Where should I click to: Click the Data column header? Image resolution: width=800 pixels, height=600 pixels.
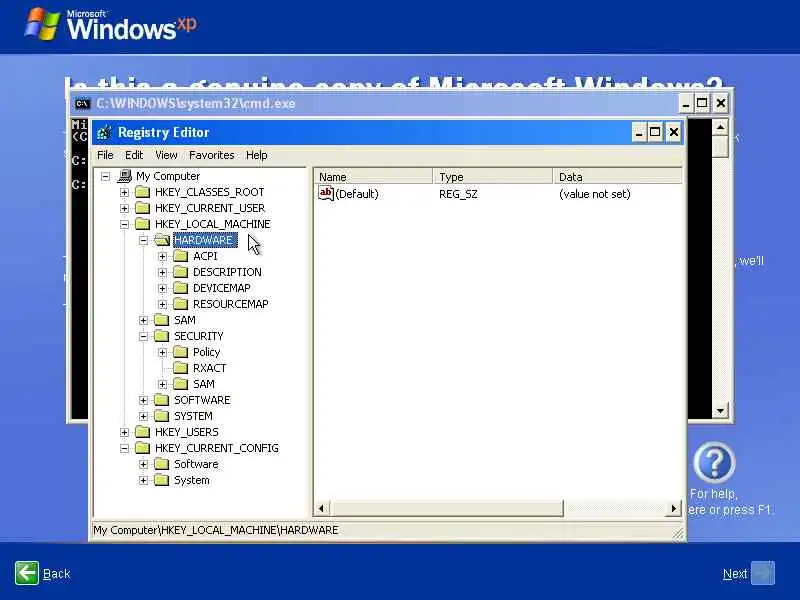(617, 177)
